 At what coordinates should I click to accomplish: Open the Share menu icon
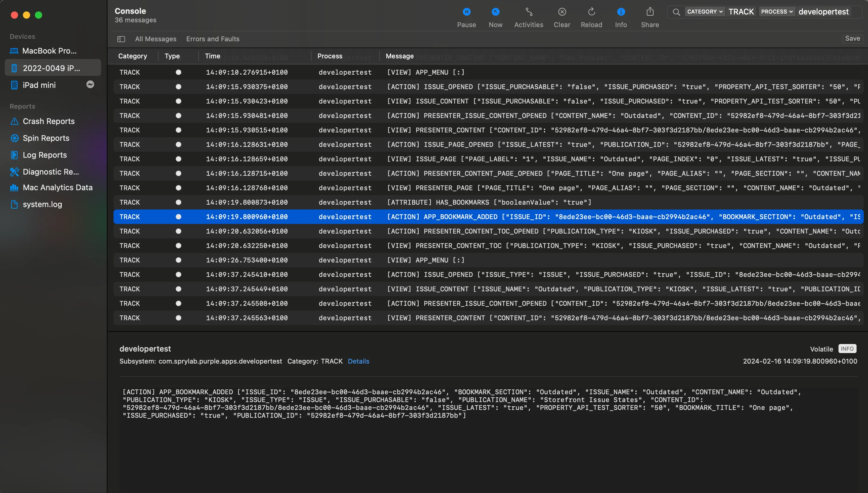650,12
